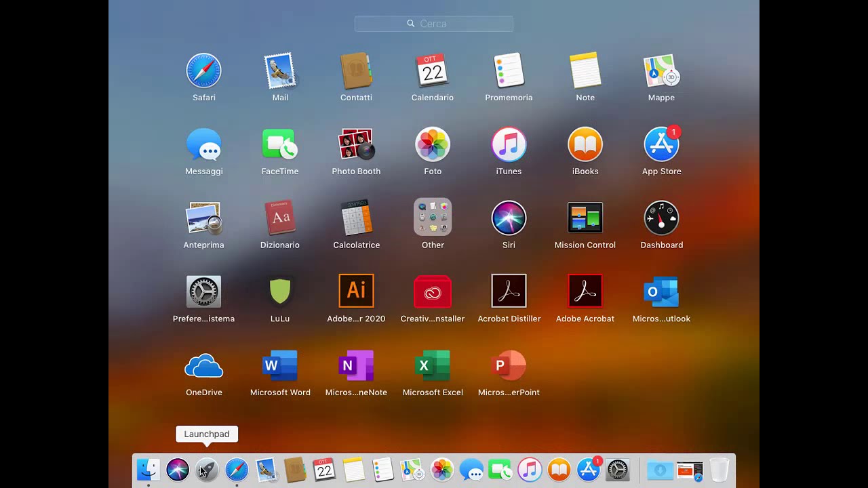Launch FaceTime from Launchpad grid
Screen dimensions: 868x488
point(280,144)
